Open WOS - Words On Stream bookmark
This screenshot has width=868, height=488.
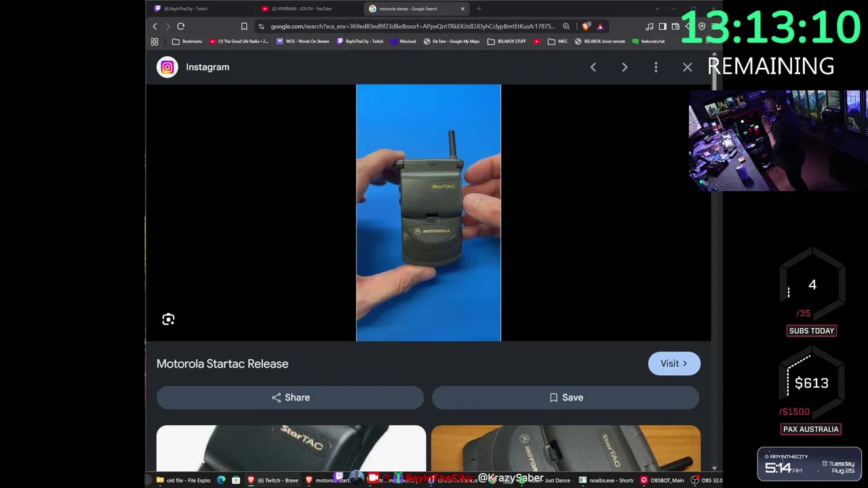(x=302, y=41)
